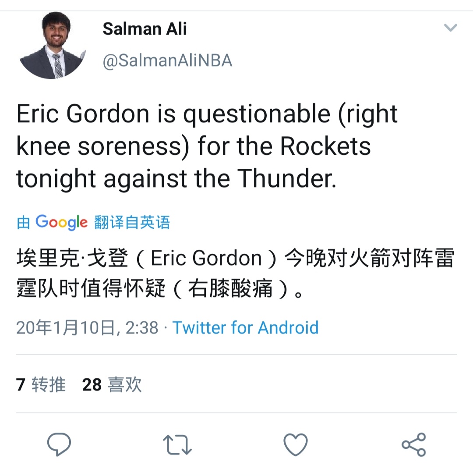View the 28 喜欢 likes list
The image size is (473, 476).
[x=112, y=384]
